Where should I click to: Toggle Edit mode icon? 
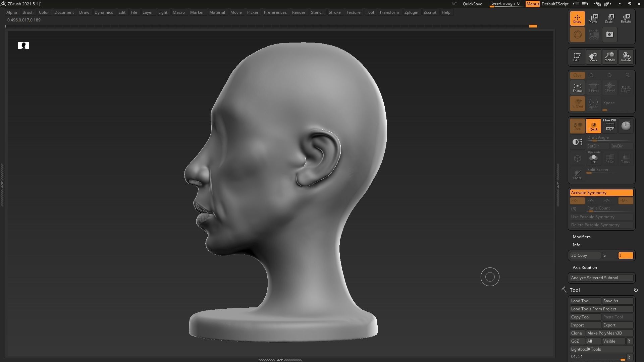[x=577, y=57]
